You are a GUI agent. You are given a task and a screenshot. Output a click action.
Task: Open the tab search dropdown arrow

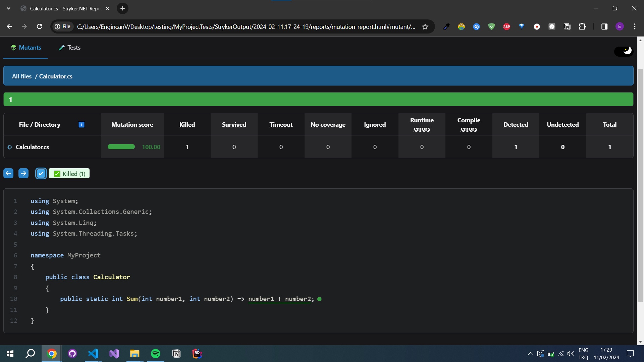click(x=8, y=8)
